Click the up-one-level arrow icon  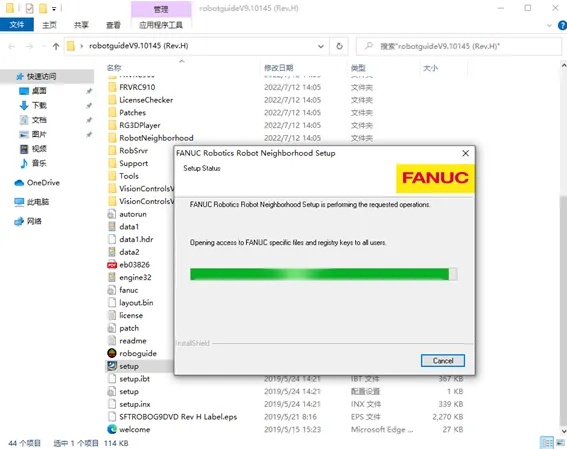(x=56, y=46)
